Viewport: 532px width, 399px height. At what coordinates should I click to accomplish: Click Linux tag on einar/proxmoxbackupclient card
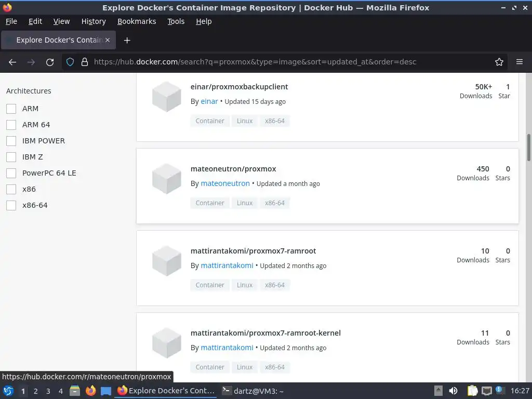[245, 121]
